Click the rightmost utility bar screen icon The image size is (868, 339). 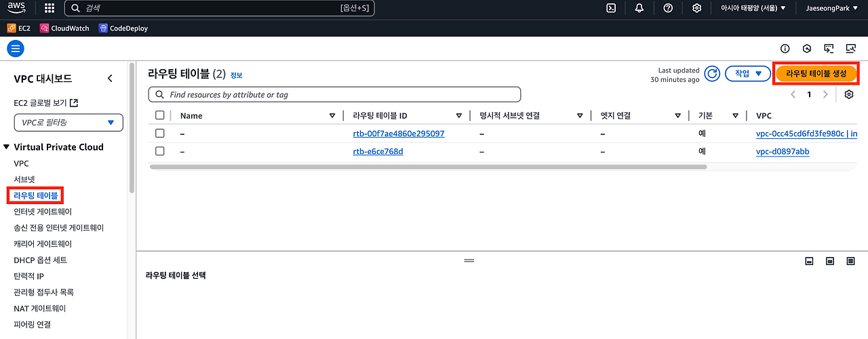tap(850, 48)
